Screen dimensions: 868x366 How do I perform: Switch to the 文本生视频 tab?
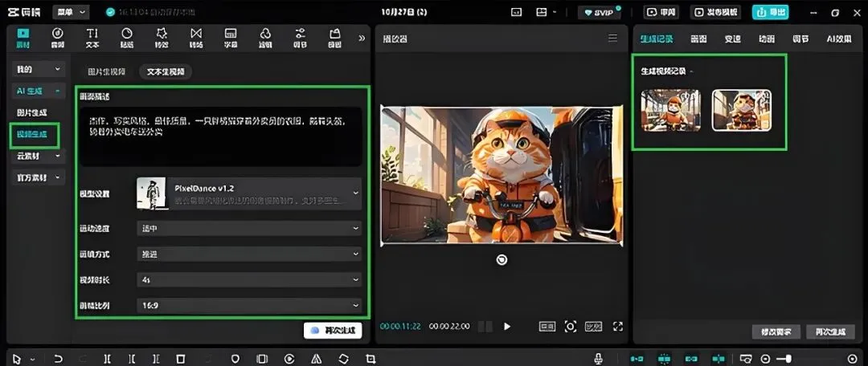tap(166, 71)
